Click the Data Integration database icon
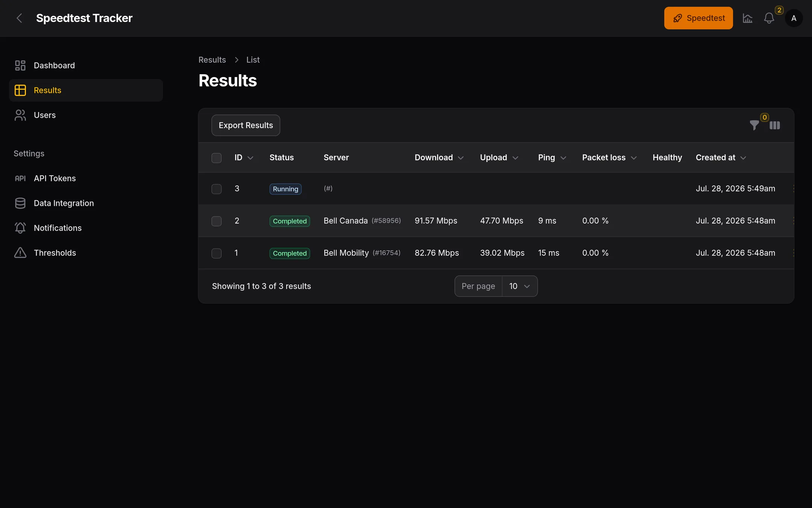Image resolution: width=812 pixels, height=508 pixels. click(x=20, y=203)
